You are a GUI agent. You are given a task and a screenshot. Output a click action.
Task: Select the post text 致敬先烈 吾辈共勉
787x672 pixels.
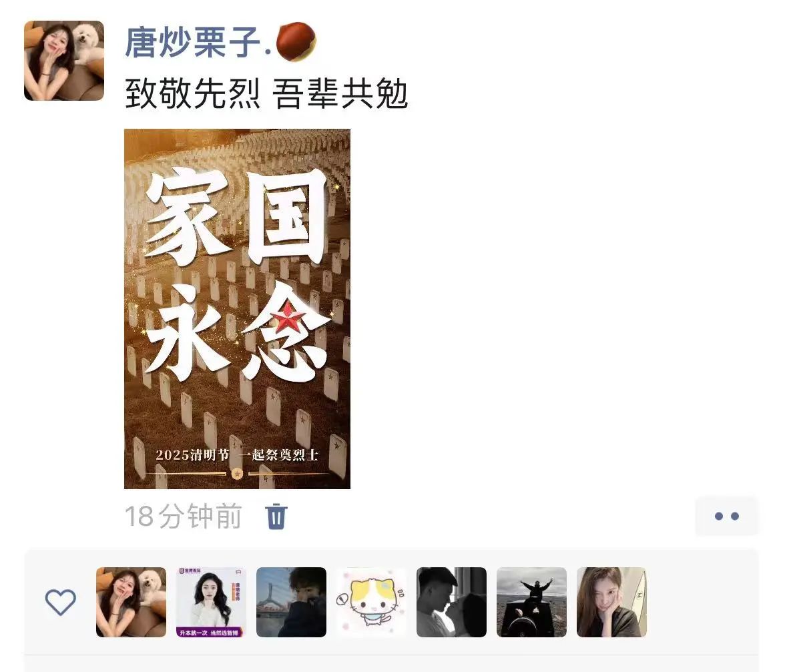pyautogui.click(x=266, y=94)
